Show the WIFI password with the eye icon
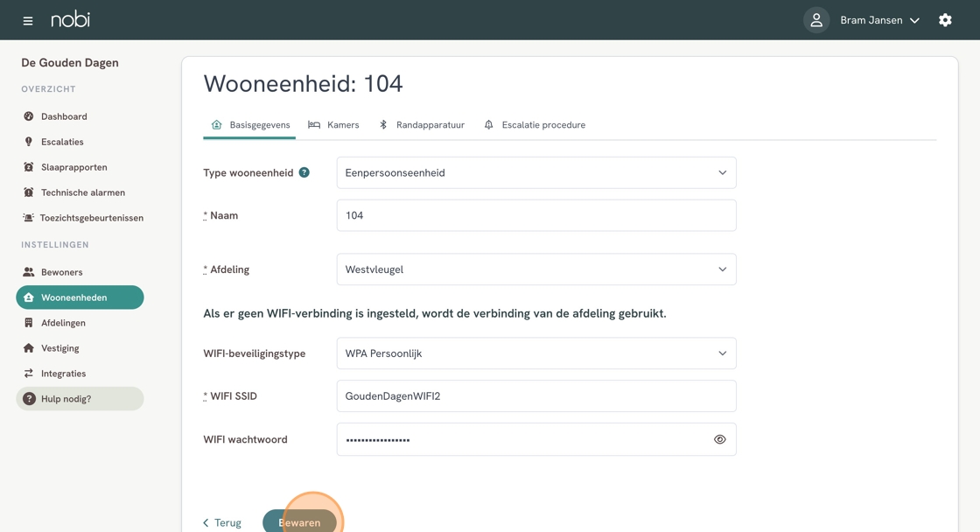980x532 pixels. point(720,439)
